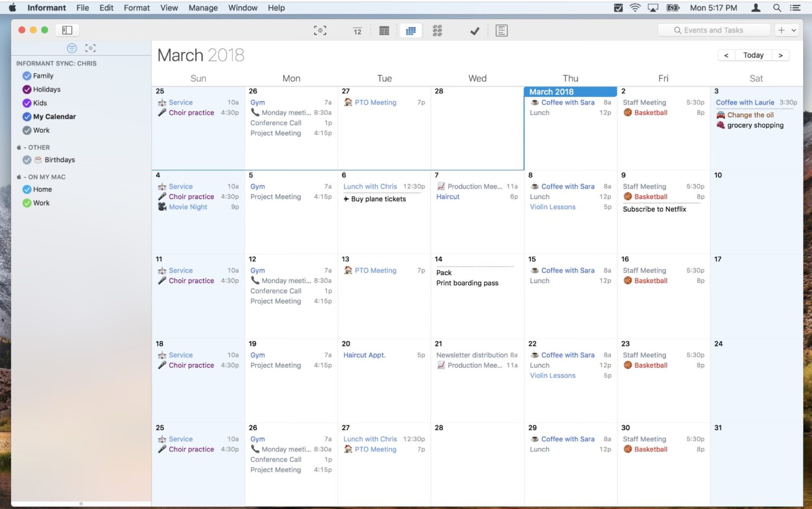Toggle the sidebar panel button
Viewport: 812px width, 509px height.
point(67,30)
